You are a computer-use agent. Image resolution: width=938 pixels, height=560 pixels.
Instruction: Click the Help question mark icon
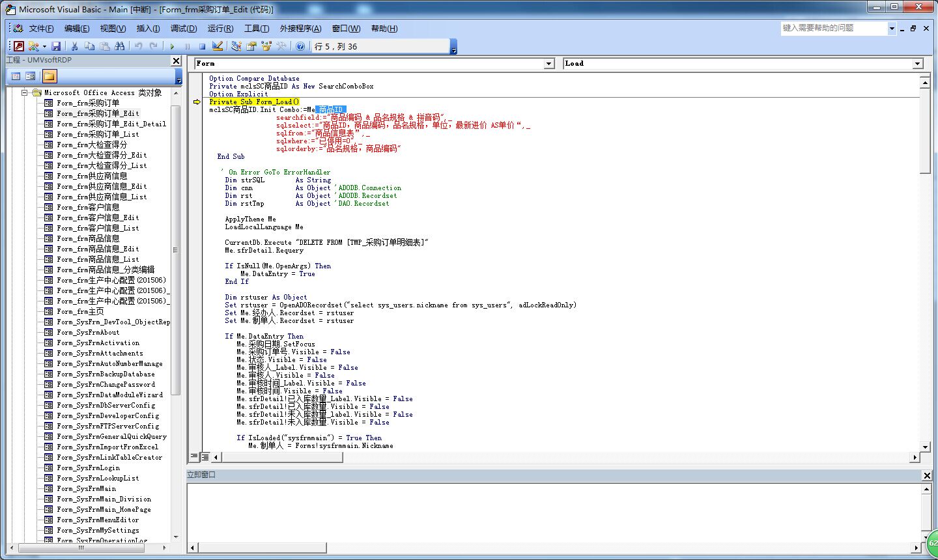point(300,46)
